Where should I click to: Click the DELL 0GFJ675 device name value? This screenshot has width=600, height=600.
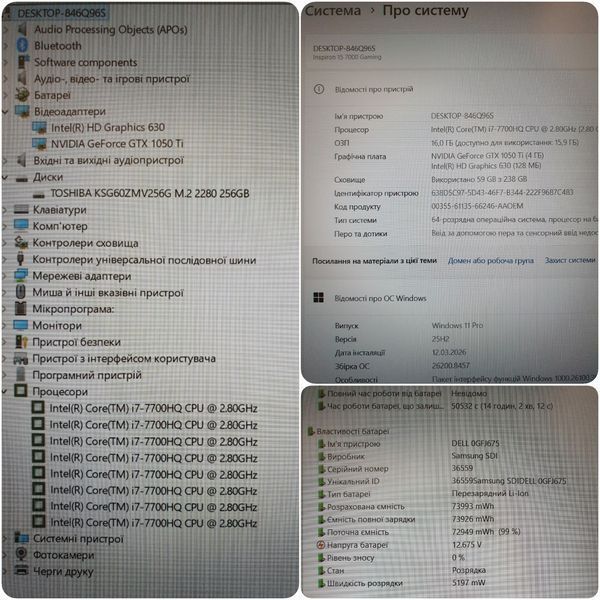[475, 443]
